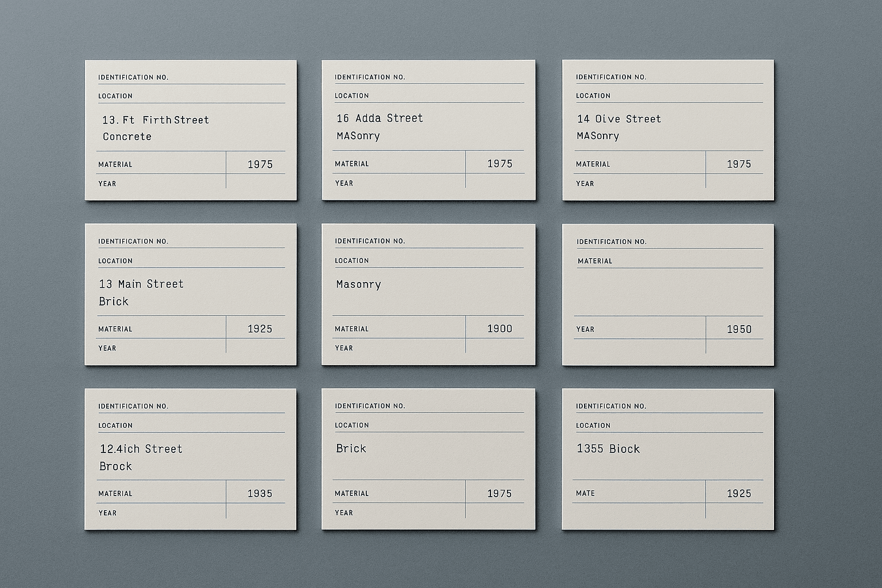Select the word 'Concrete' on the first card
The height and width of the screenshot is (588, 882).
click(127, 137)
